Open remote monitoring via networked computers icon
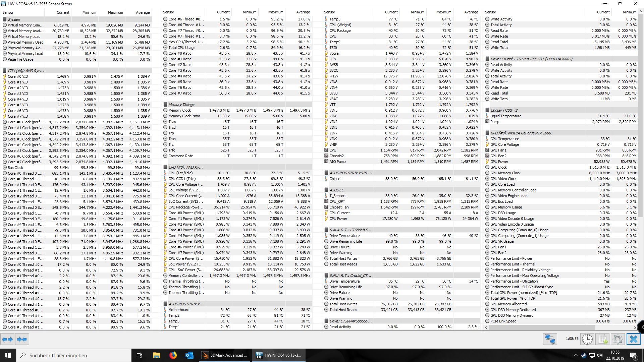 550,339
